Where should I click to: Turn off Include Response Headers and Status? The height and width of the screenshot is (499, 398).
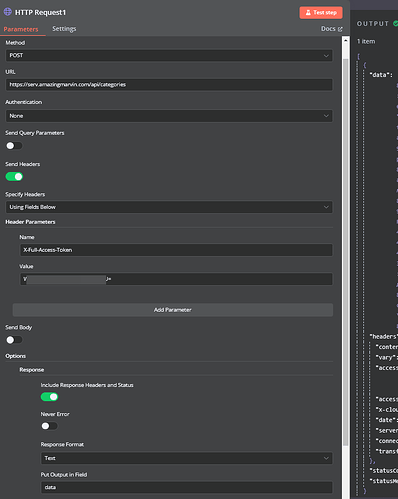[49, 397]
